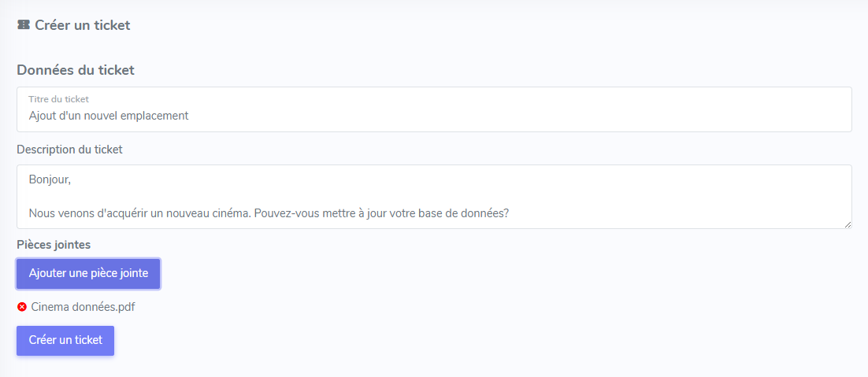Click the "Description du ticket" label
868x377 pixels.
[x=69, y=149]
